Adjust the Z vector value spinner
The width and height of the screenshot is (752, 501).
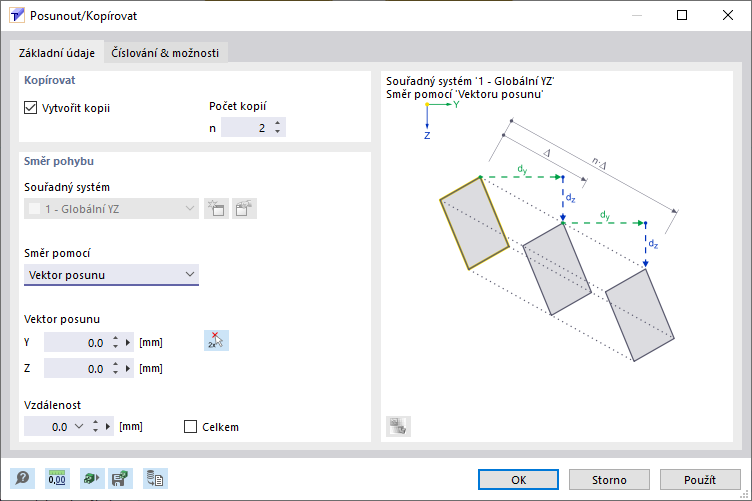(x=116, y=368)
